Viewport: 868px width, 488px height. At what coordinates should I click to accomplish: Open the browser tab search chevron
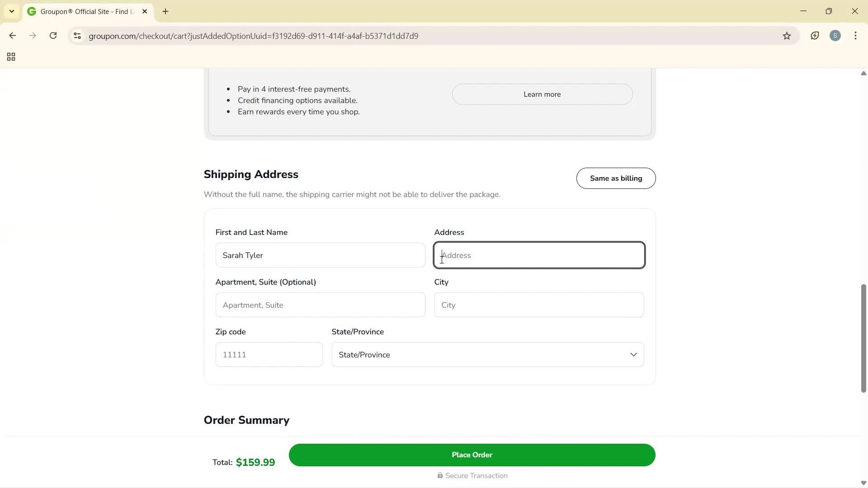[x=12, y=11]
